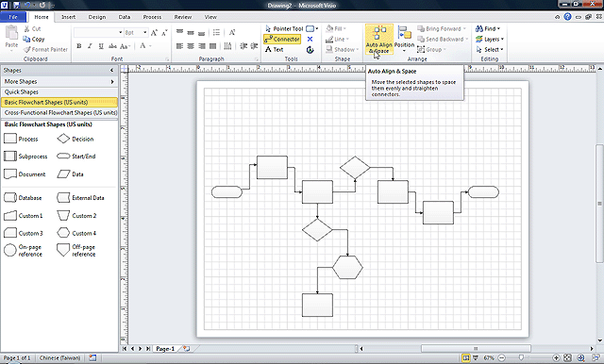Pick the External Data stencil
Screen dimensions: 604x364
tap(80, 198)
